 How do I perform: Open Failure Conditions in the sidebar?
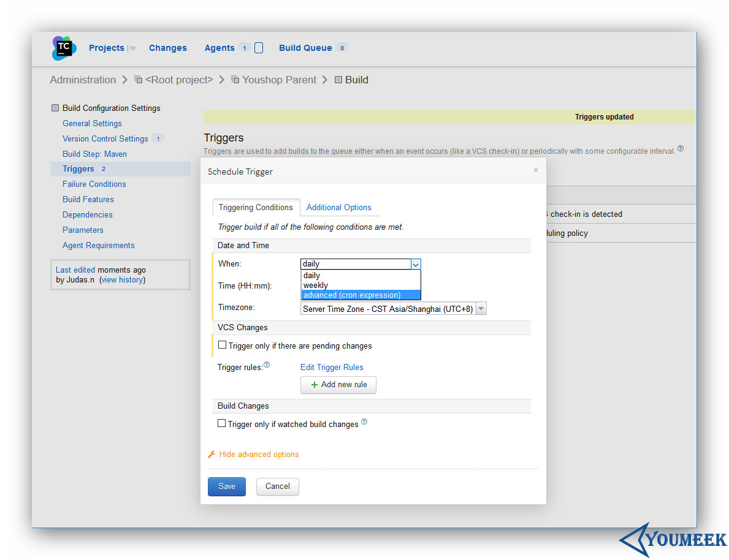94,184
